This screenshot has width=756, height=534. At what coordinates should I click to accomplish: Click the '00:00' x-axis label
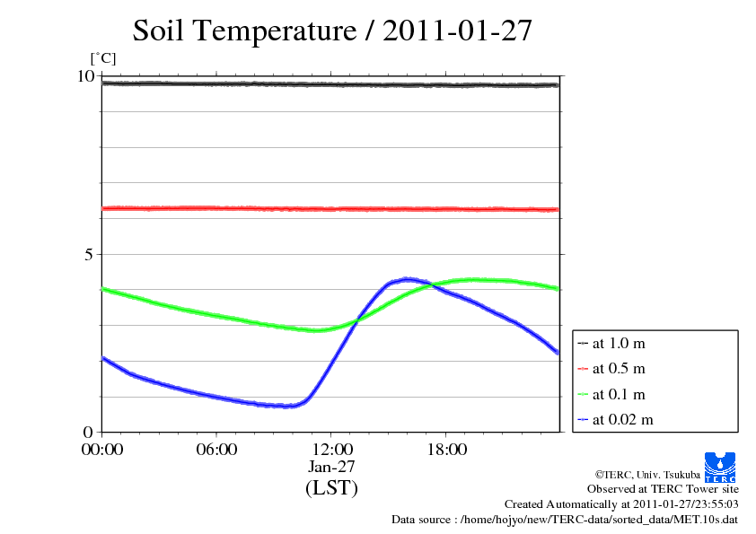point(102,450)
